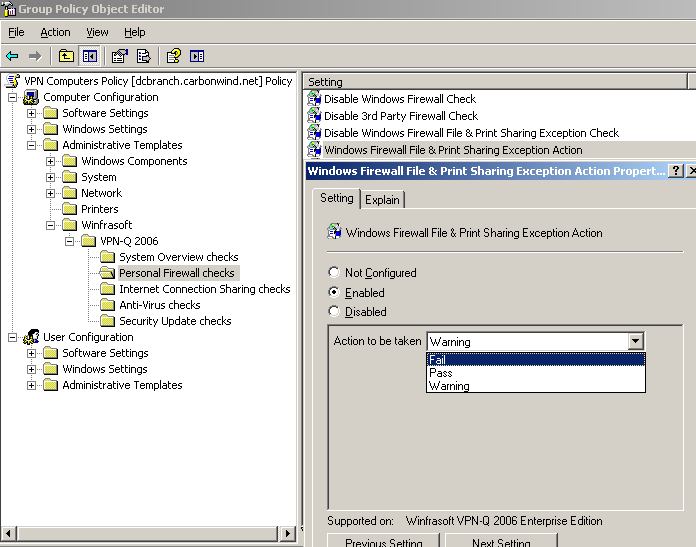Open the Help menu

[134, 32]
